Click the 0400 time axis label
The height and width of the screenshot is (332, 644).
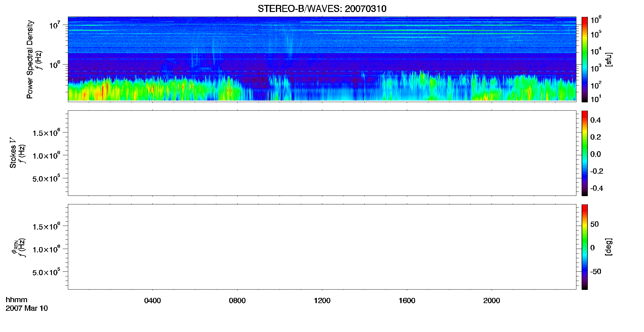coord(152,301)
